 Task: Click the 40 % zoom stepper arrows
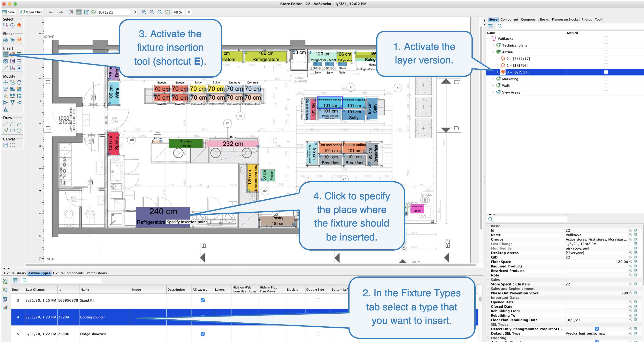click(x=189, y=12)
